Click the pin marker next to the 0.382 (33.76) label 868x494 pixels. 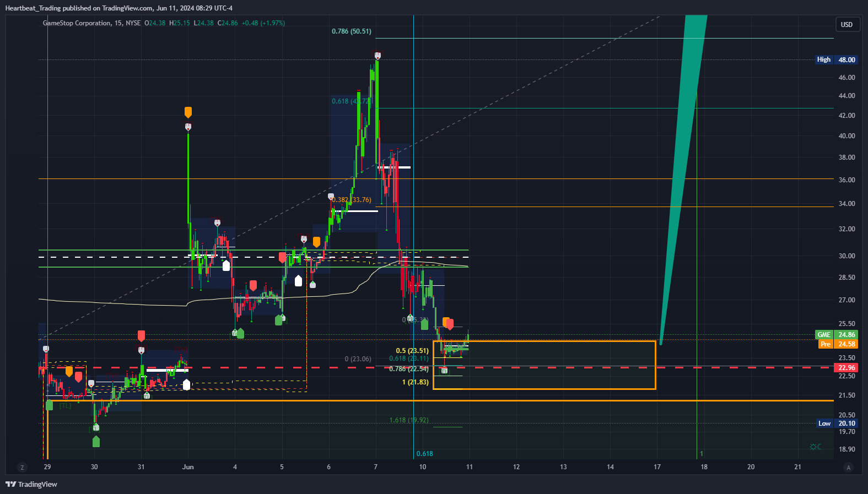[x=331, y=197]
